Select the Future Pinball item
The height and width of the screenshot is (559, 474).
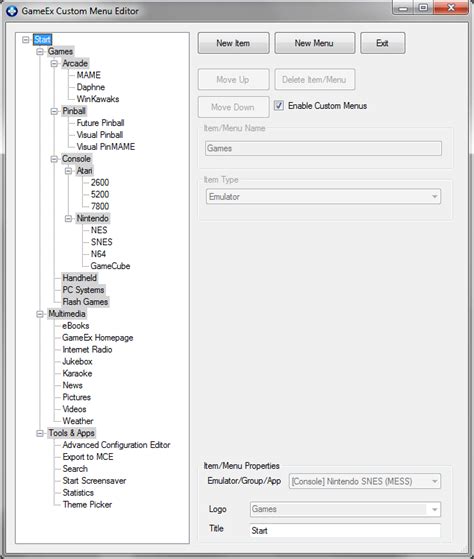[100, 123]
